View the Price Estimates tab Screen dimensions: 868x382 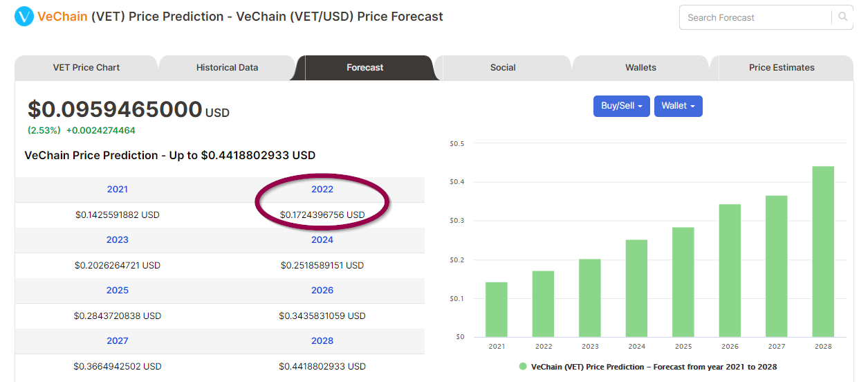coord(782,68)
